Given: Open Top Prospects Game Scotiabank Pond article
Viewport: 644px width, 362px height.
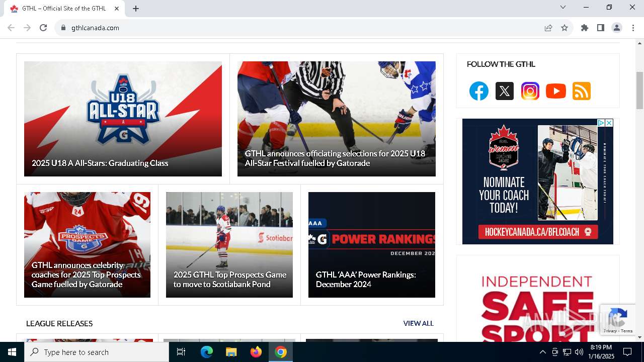Looking at the screenshot, I should pyautogui.click(x=230, y=280).
